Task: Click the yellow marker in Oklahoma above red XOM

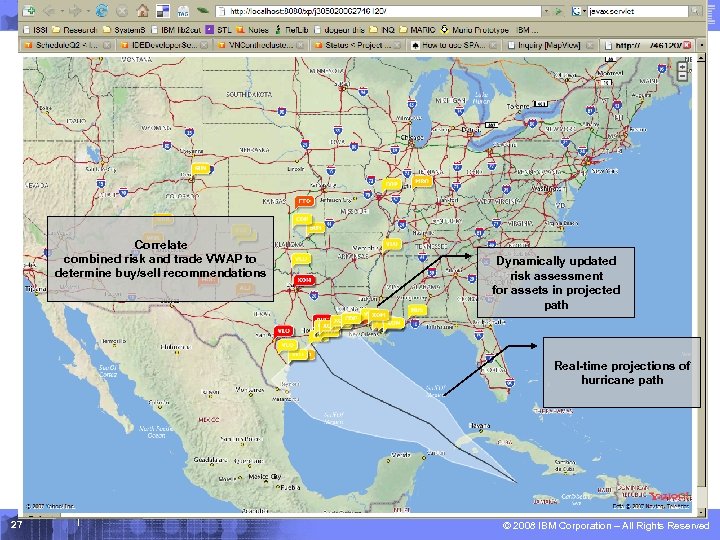Action: click(x=300, y=260)
